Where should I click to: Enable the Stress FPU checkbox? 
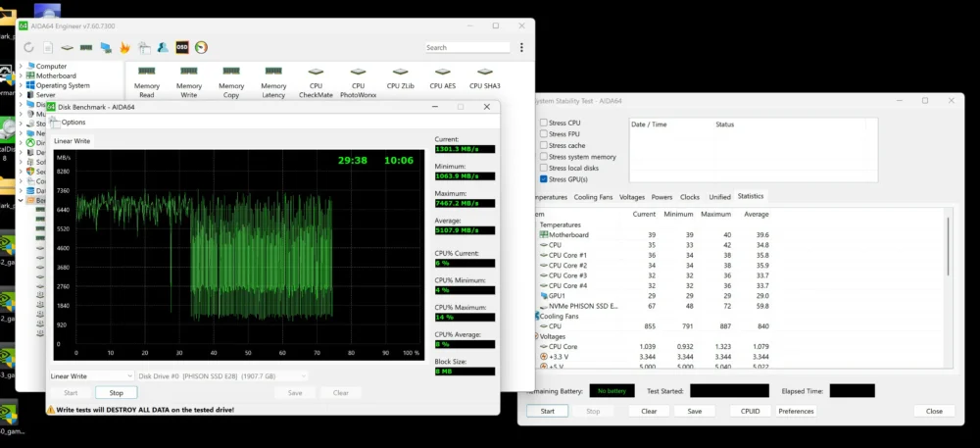click(x=544, y=134)
